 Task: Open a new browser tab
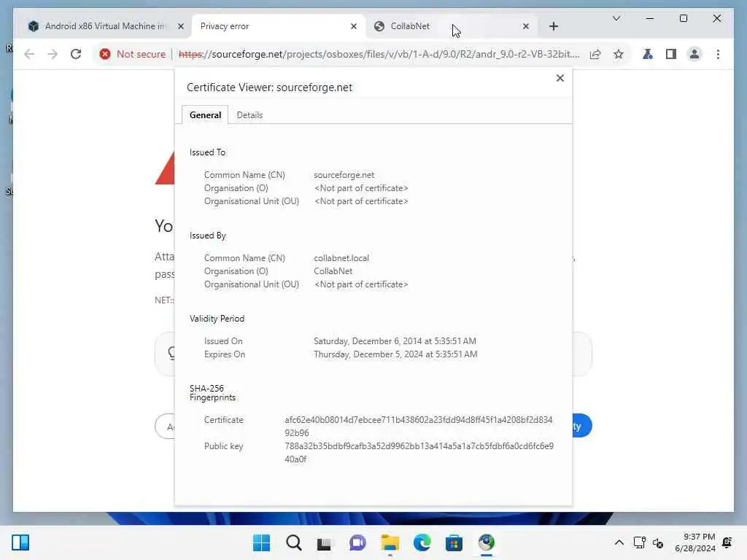[553, 26]
